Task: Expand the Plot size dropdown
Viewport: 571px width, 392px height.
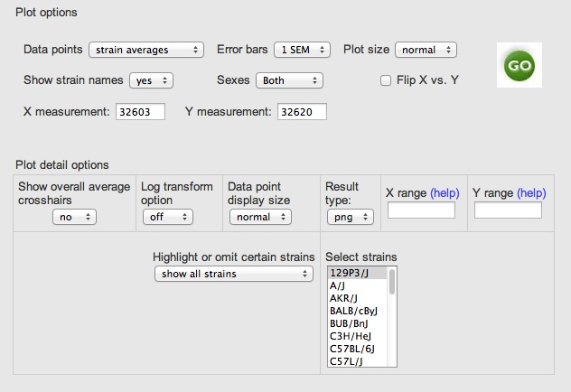Action: coord(426,50)
